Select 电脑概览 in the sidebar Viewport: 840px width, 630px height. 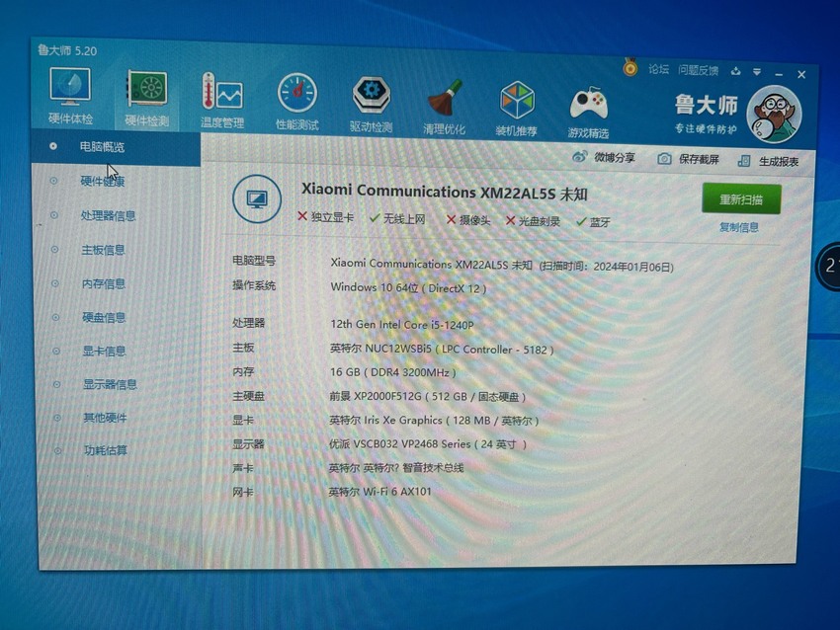click(x=116, y=147)
